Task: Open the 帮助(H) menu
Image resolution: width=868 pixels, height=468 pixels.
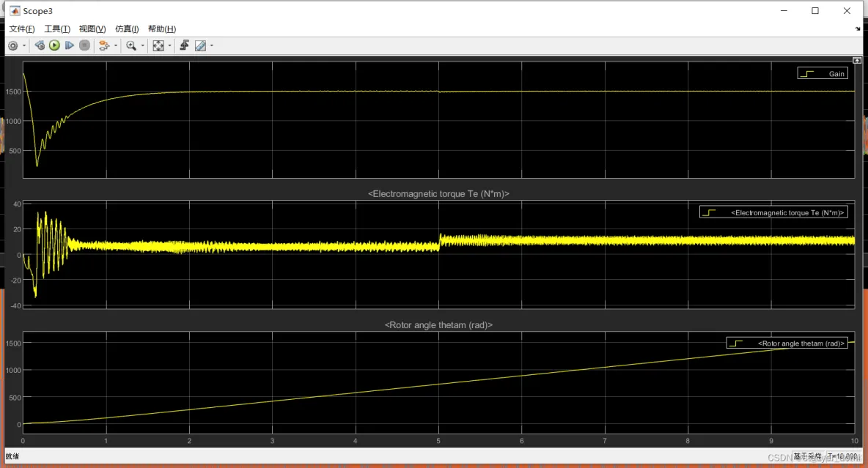Action: (161, 29)
